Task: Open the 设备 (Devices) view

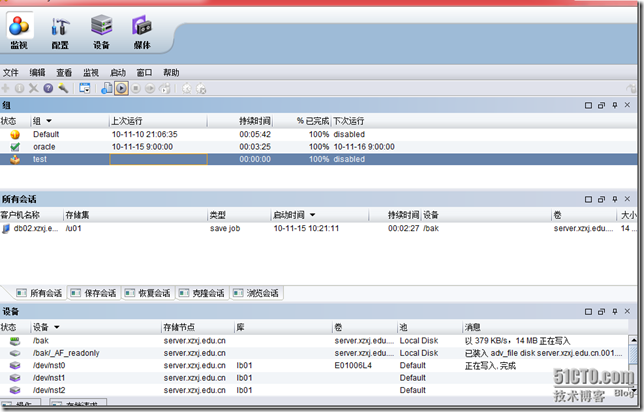Action: [x=101, y=32]
